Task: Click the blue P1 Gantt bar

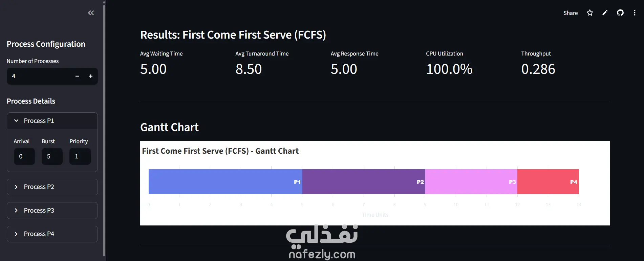Action: 225,181
